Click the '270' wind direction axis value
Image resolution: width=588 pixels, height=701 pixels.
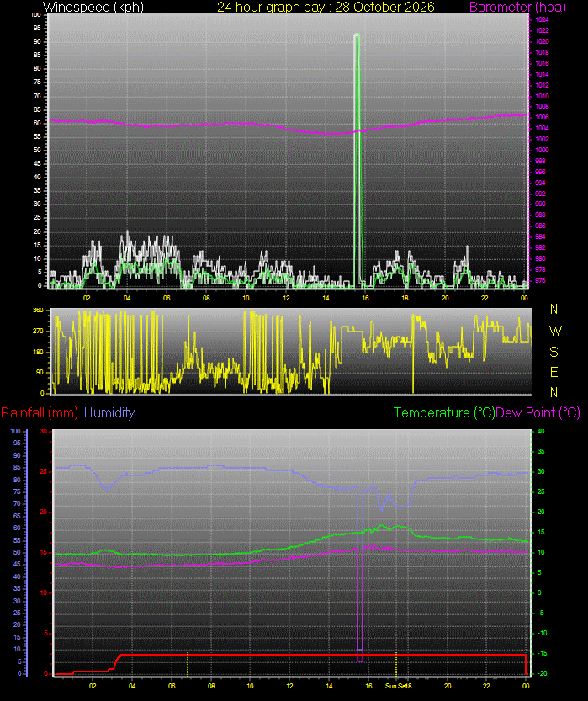coord(39,332)
